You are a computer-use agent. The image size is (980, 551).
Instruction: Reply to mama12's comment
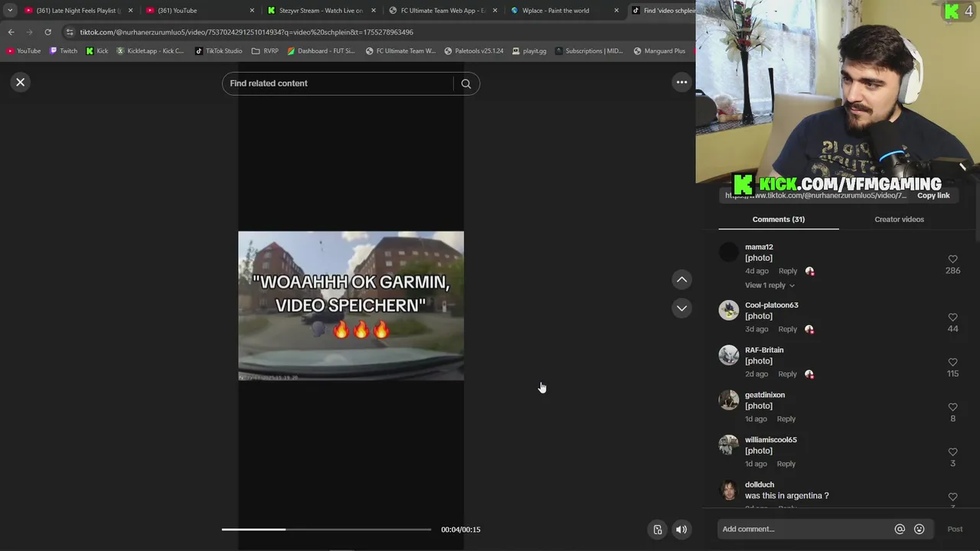click(788, 271)
